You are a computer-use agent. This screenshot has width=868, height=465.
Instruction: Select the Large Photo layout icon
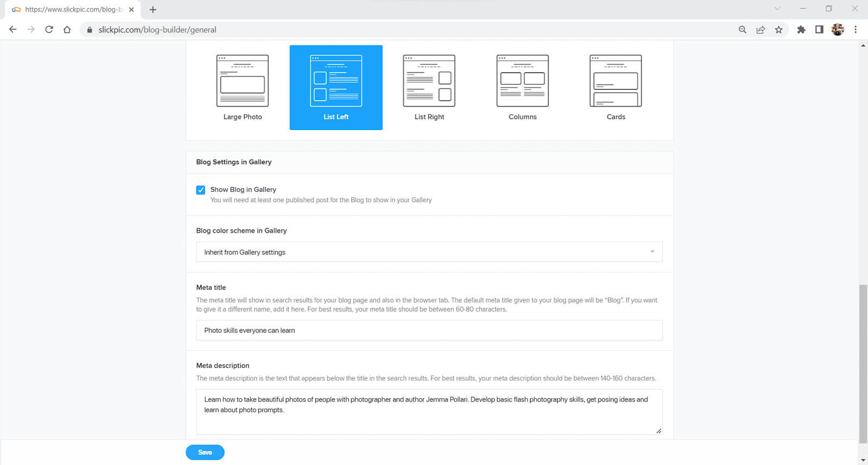point(242,81)
